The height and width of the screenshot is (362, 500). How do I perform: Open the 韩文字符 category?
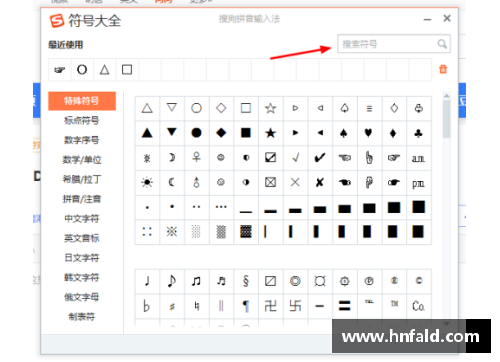tap(82, 277)
